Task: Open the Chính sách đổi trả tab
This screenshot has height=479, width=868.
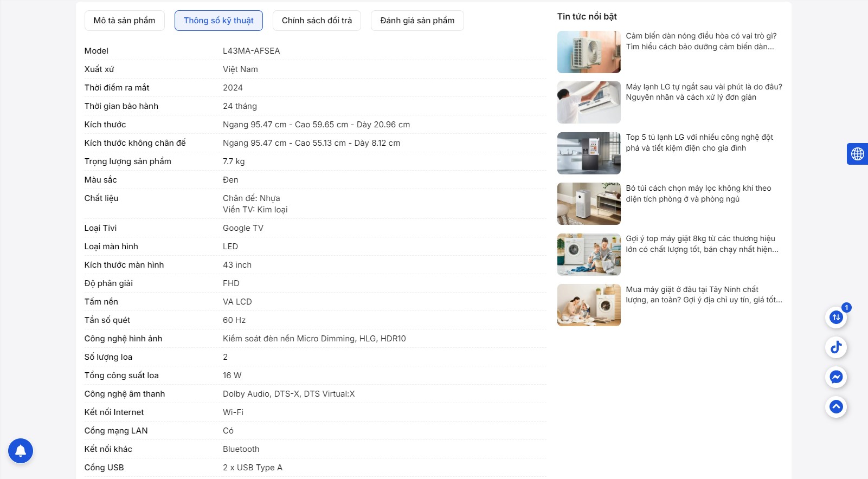Action: click(317, 21)
